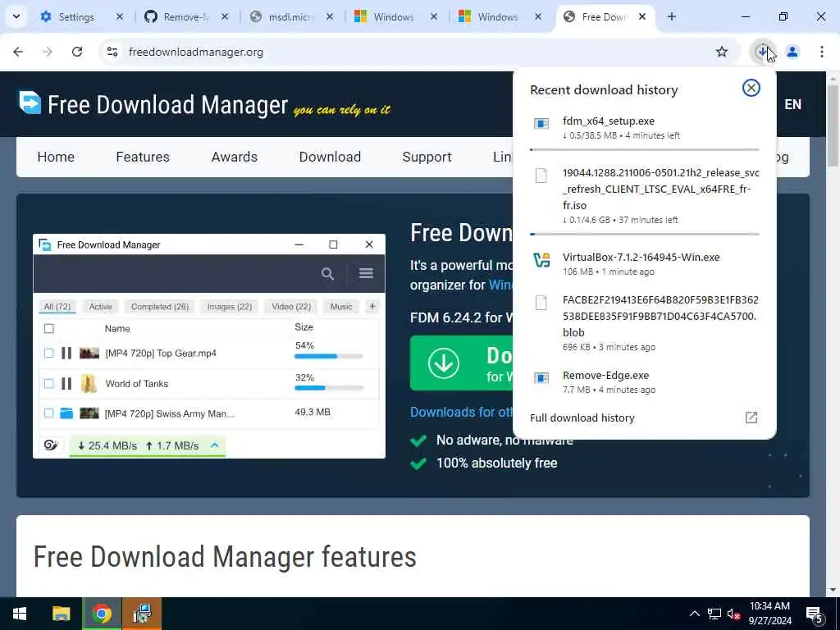The width and height of the screenshot is (840, 630).
Task: Show hidden tray icons chevron
Action: 694,614
